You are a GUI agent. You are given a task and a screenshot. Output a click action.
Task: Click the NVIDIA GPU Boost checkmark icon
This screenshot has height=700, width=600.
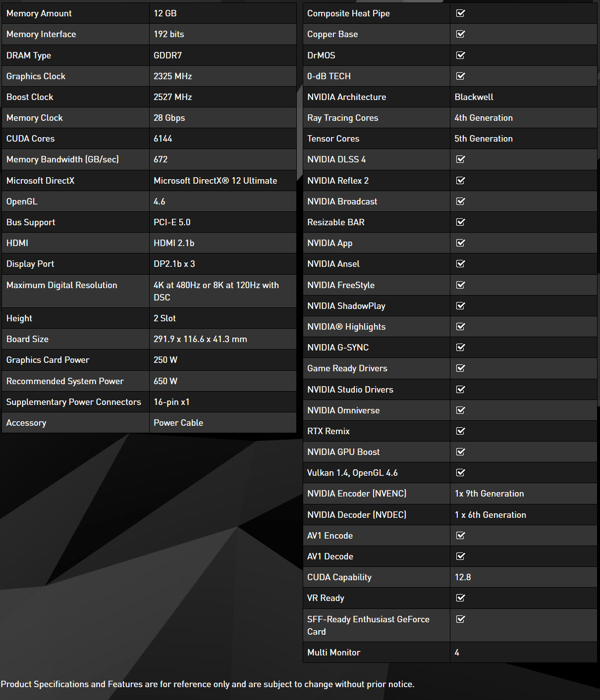(460, 451)
